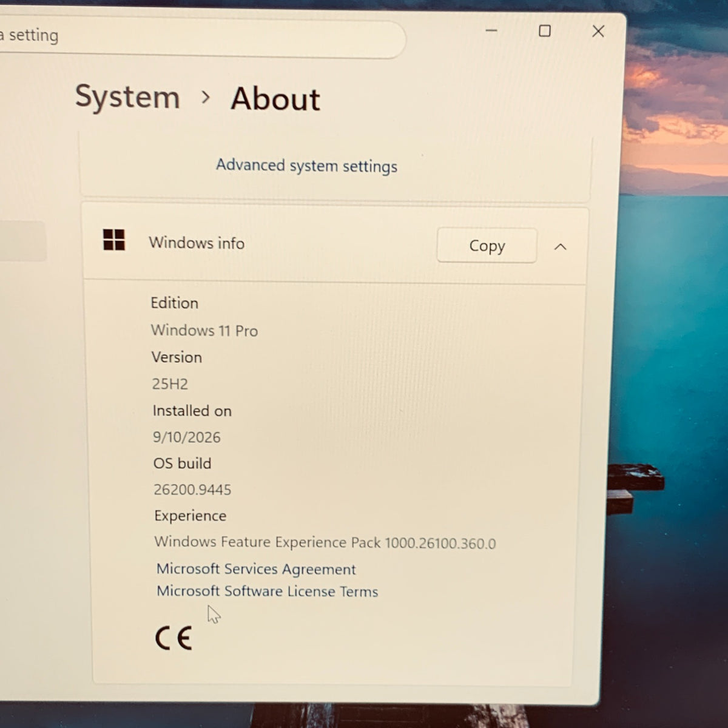Click the About breadcrumb title
Viewport: 728px width, 728px height.
pos(275,99)
